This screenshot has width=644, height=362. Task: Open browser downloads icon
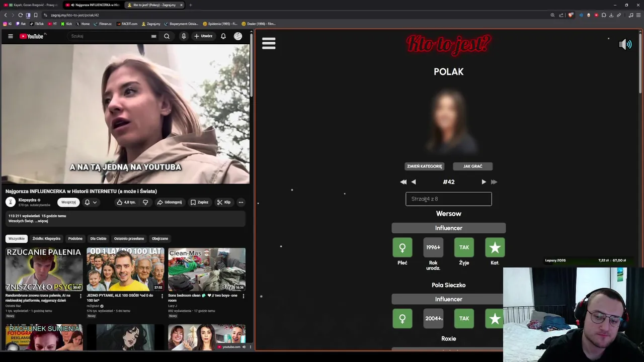pos(611,15)
